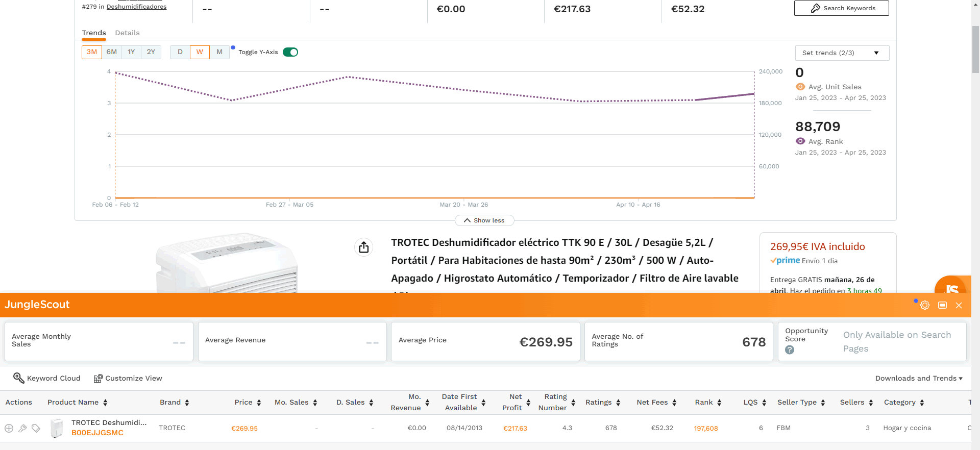The image size is (980, 450).
Task: Sort by Net Fees column arrows
Action: (674, 403)
